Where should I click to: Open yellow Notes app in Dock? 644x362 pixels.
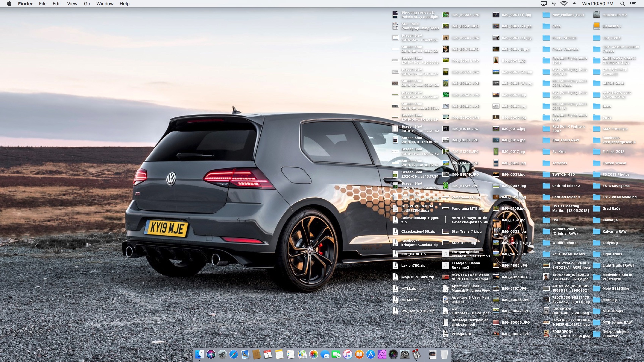click(279, 354)
